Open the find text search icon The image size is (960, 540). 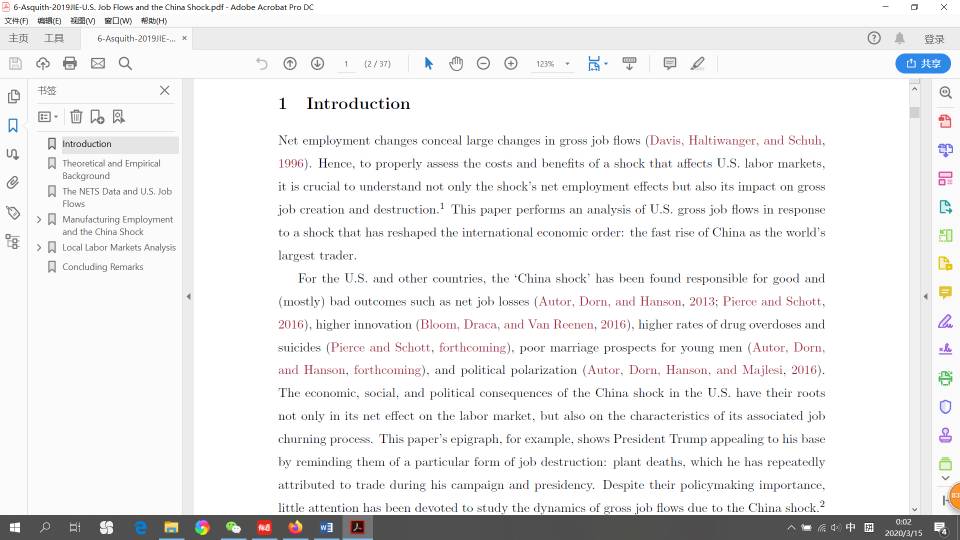125,64
